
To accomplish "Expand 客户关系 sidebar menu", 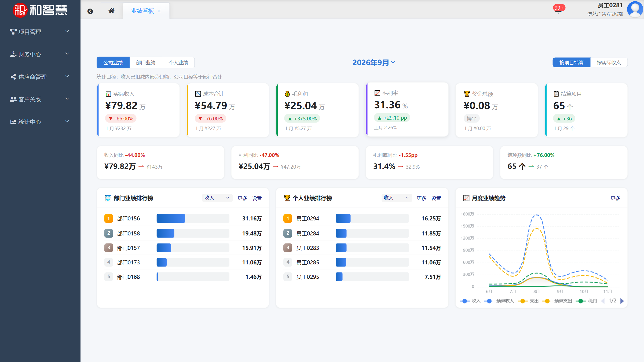I will pos(40,99).
